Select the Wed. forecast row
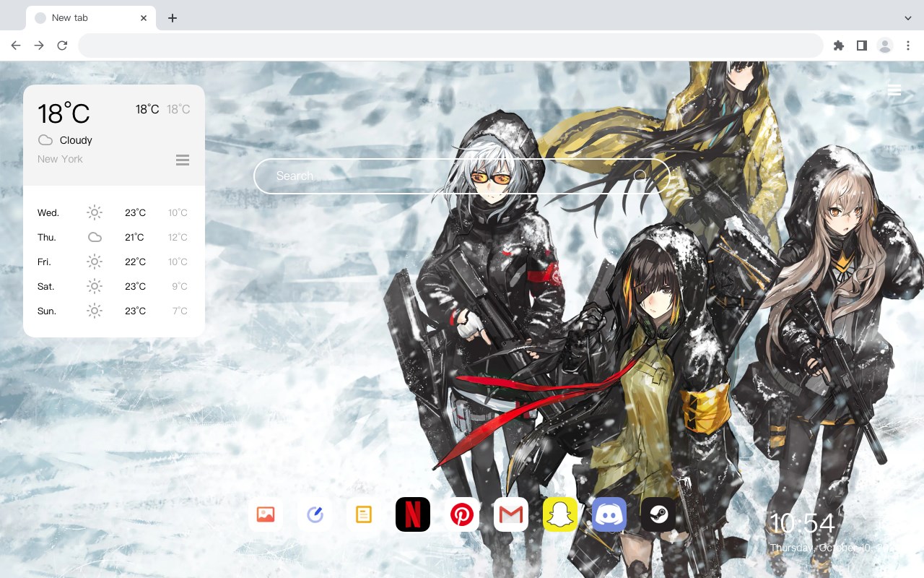The image size is (924, 578). 114,212
